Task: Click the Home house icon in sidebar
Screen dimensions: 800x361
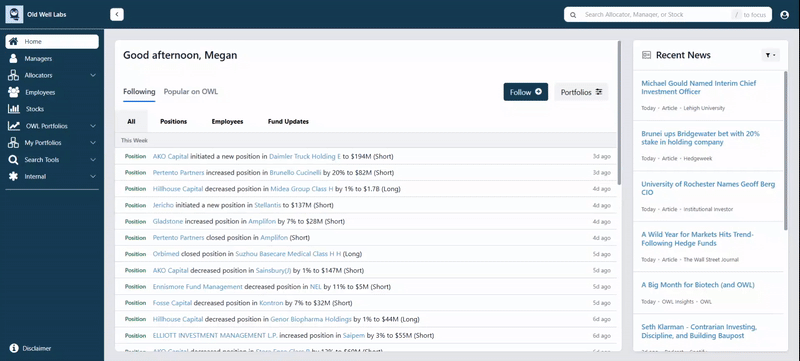Action: [14, 41]
